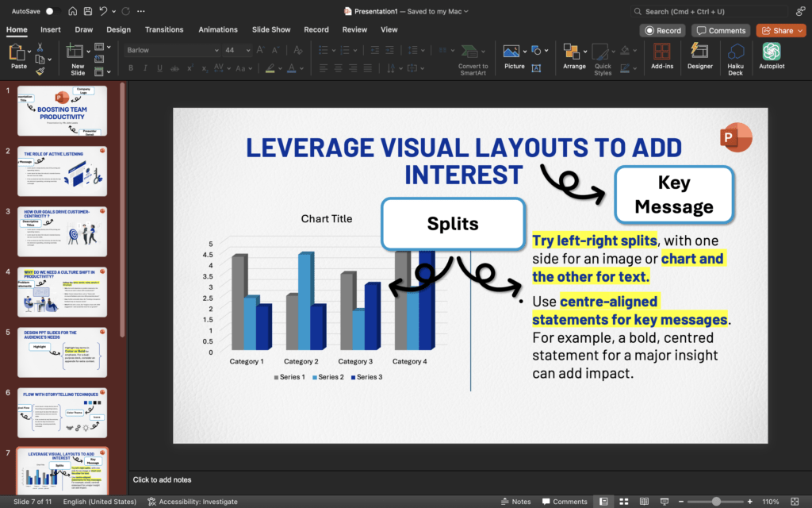This screenshot has height=508, width=812.
Task: Click the Record button
Action: click(x=663, y=30)
